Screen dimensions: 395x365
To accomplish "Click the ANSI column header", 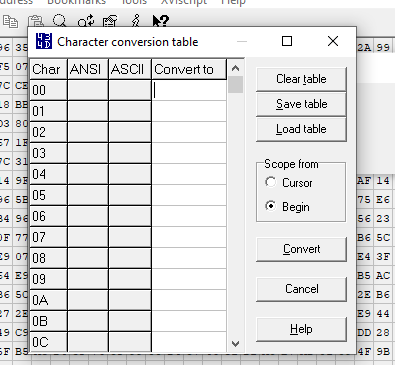I will pyautogui.click(x=88, y=69).
